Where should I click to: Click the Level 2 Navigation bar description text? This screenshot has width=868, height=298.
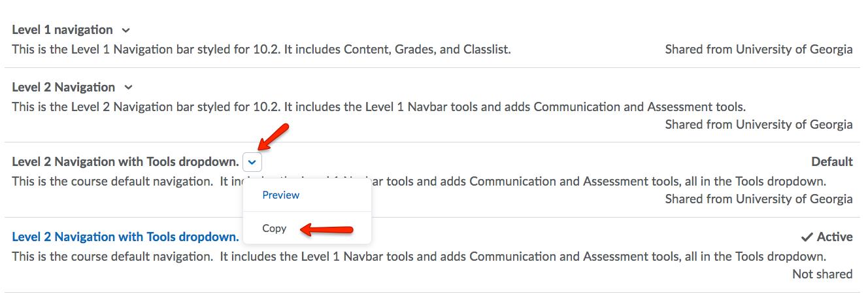click(x=378, y=107)
